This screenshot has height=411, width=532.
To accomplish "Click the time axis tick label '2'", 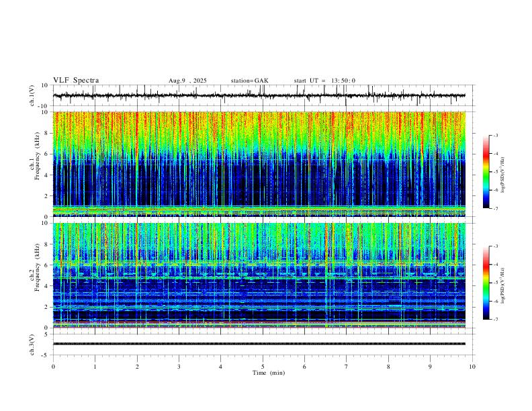I will click(x=137, y=367).
